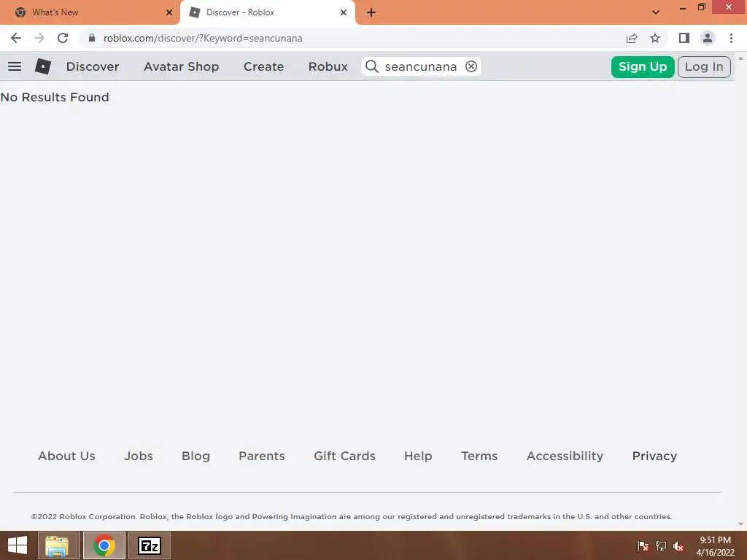Image resolution: width=747 pixels, height=560 pixels.
Task: Open the Roblox hamburger navigation menu
Action: (x=15, y=66)
